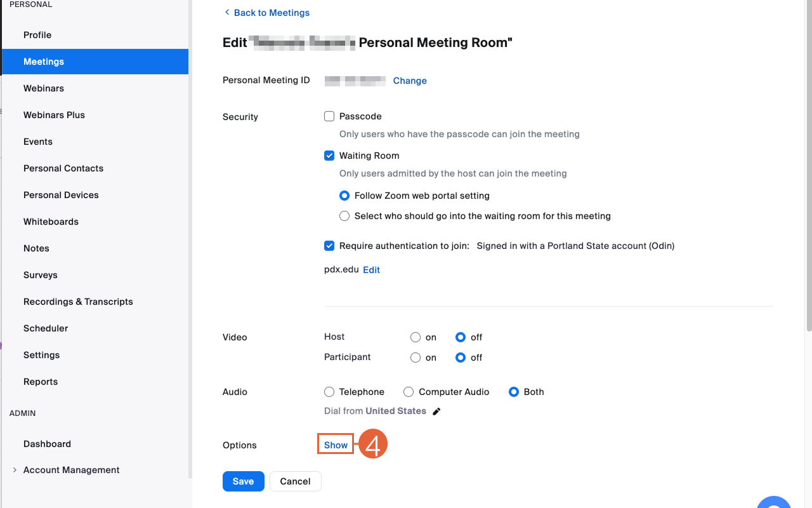This screenshot has height=508, width=812.
Task: Click Cancel to discard changes
Action: point(295,481)
